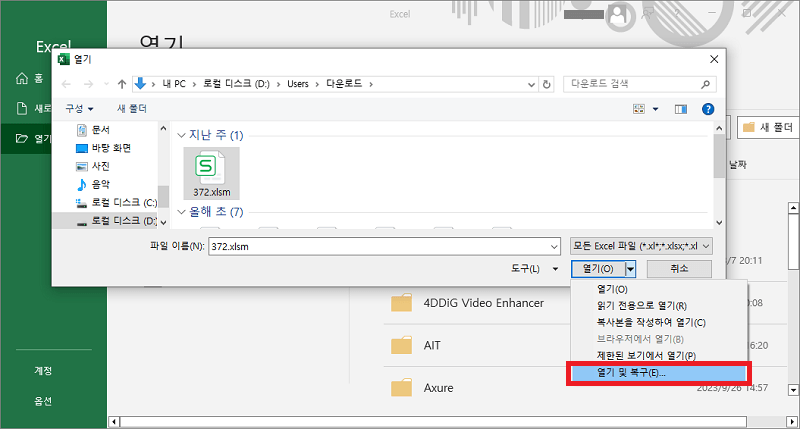800x429 pixels.
Task: Open the file name history dropdown arrow
Action: [x=555, y=247]
